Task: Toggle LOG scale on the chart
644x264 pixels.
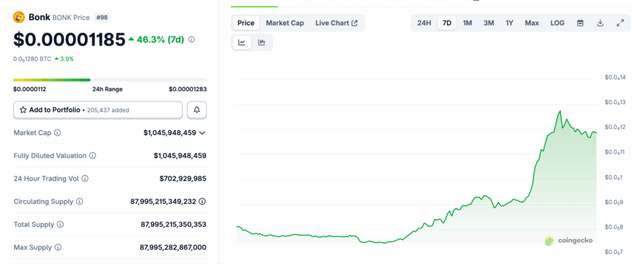Action: tap(557, 23)
